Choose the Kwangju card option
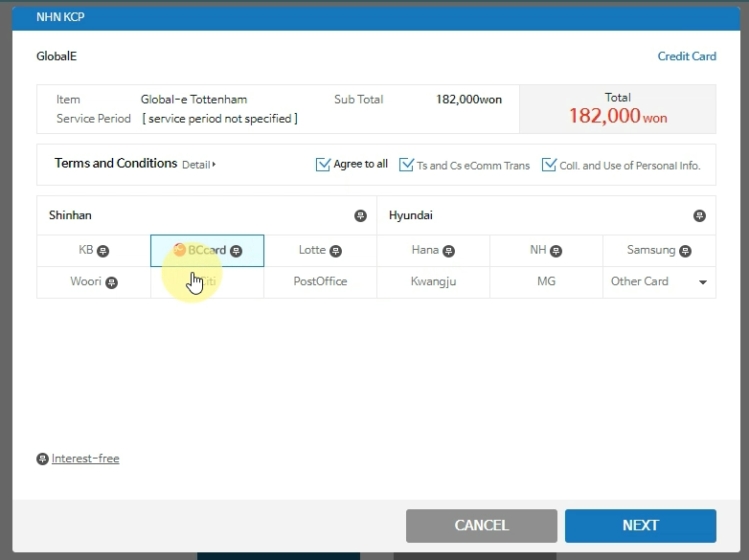 [433, 282]
